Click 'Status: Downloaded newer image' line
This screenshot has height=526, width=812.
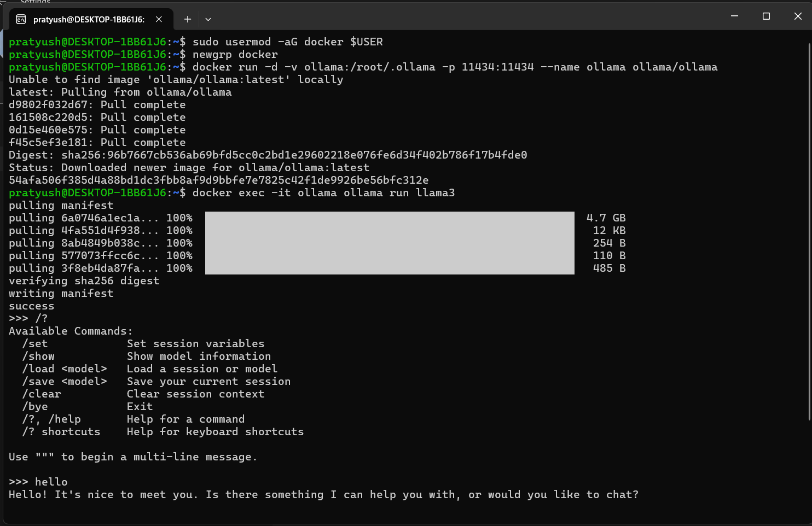tap(189, 168)
